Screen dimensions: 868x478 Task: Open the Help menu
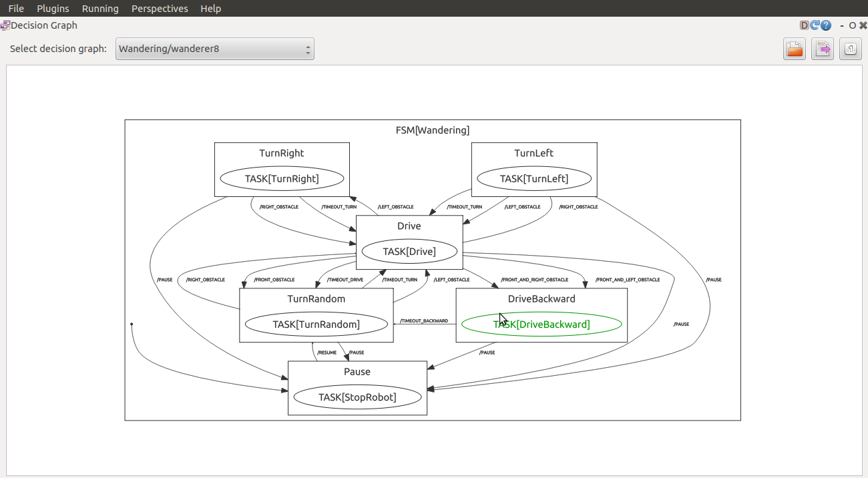click(210, 9)
